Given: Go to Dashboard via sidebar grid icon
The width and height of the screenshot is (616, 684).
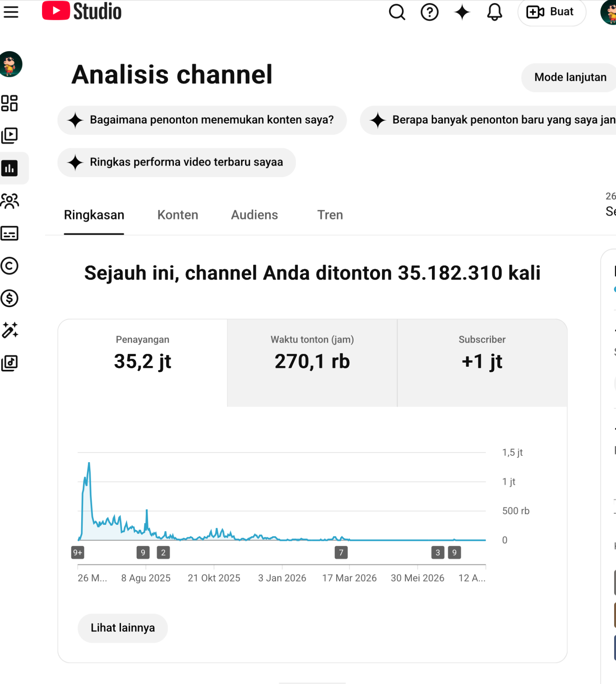Looking at the screenshot, I should 10,103.
